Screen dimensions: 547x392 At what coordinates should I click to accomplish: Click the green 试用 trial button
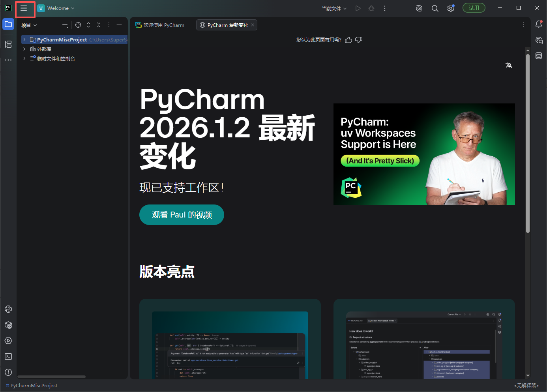(474, 8)
